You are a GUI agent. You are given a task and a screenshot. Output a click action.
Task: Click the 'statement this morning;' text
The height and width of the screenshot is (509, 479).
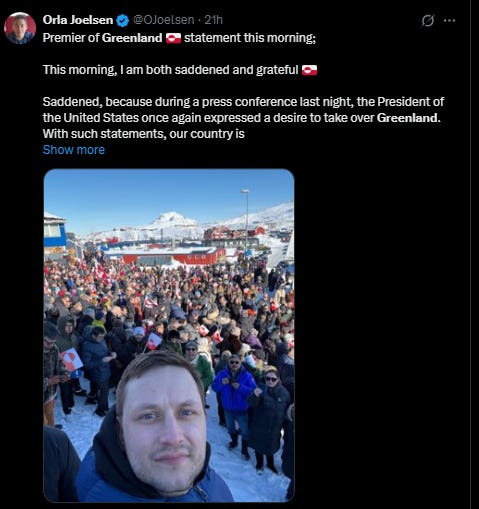tap(250, 38)
